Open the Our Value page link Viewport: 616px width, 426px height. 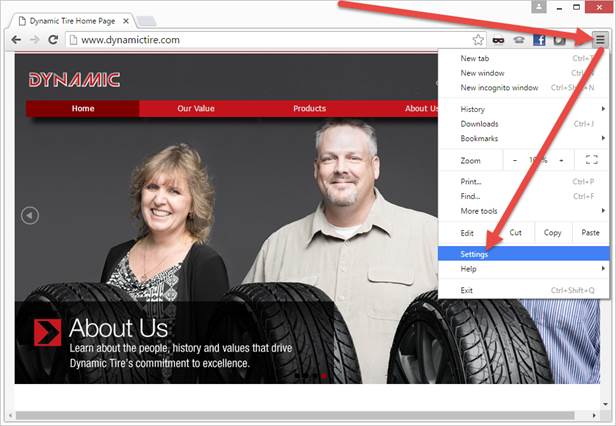click(x=197, y=108)
